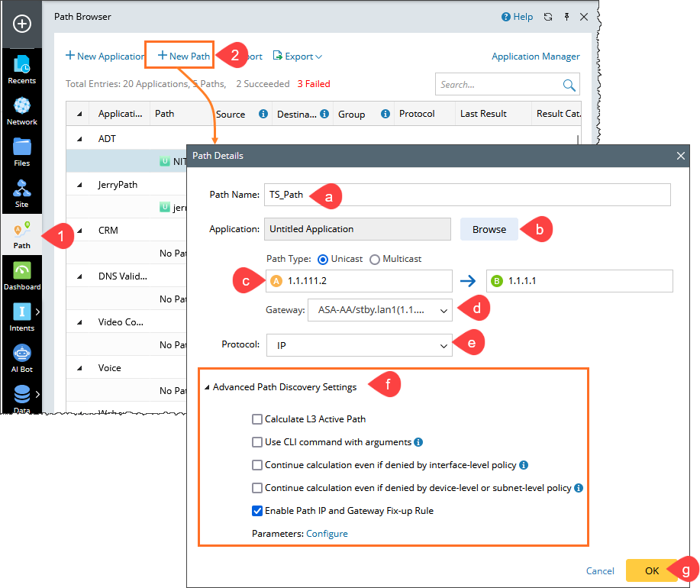Open Application Manager link
The width and height of the screenshot is (700, 588).
click(x=536, y=57)
